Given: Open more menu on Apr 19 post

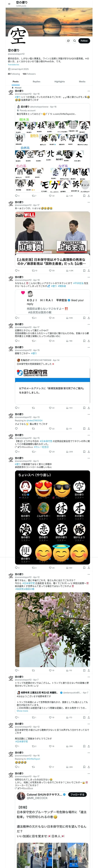Looking at the screenshot, I should (x=89, y=277).
